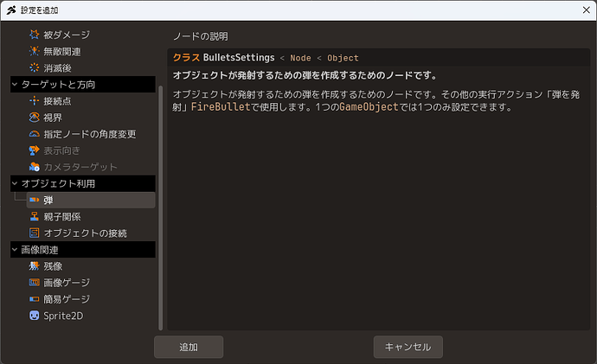Click the カメラターゲット icon

[35, 167]
